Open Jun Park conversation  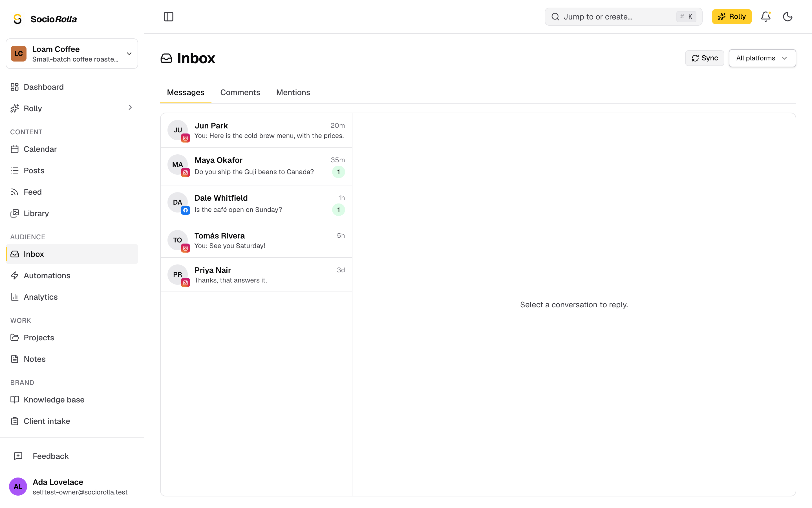256,130
